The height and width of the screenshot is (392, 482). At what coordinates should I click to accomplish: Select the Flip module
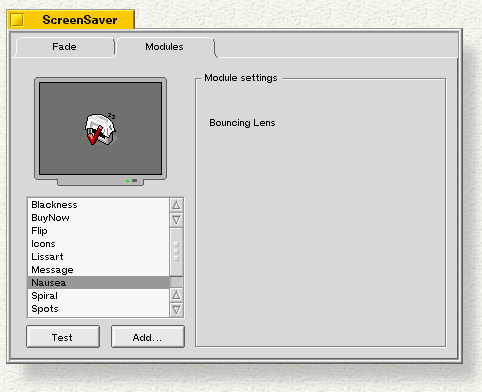click(98, 231)
